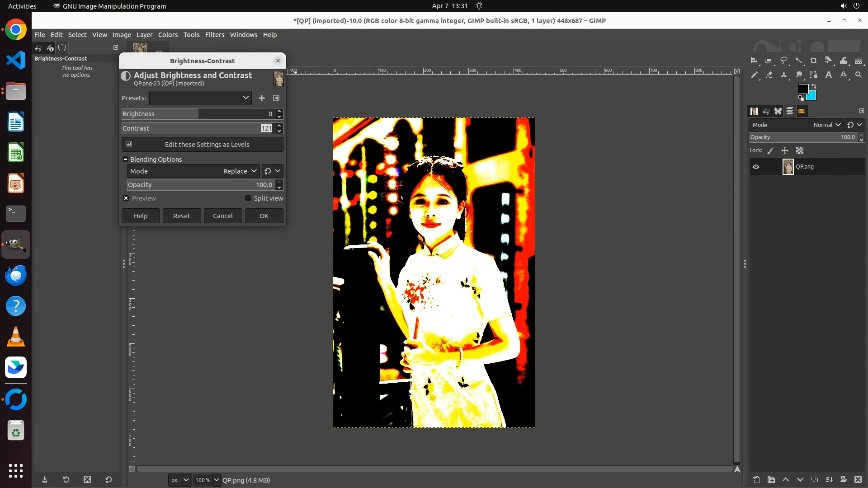Open the Colors menu
Screen dimensions: 868x488
(168, 35)
